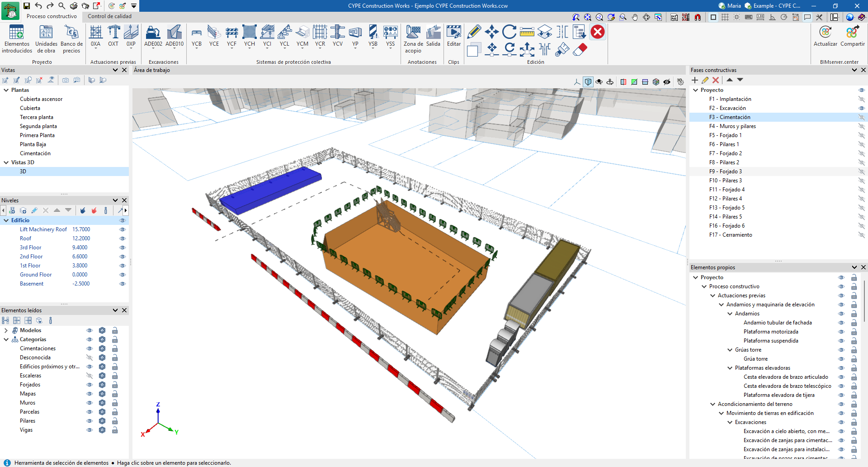Click the red delete icon in Edición

(598, 32)
